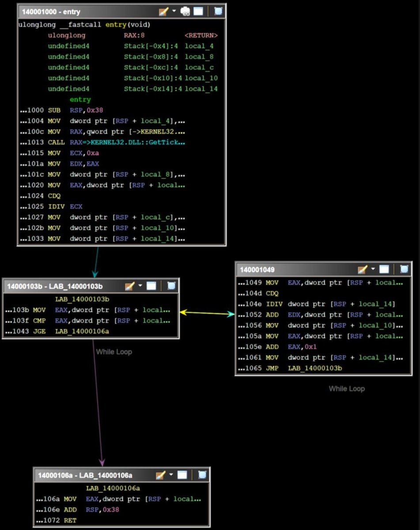Click the group vertices icon on block LAB_14000103b
420x530 pixels.
tap(172, 286)
